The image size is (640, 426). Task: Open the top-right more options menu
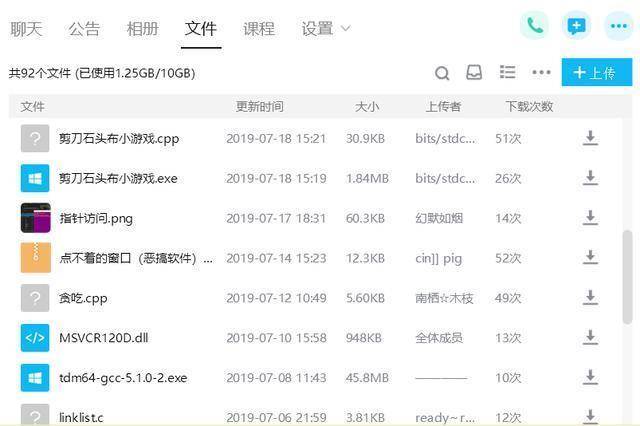618,26
